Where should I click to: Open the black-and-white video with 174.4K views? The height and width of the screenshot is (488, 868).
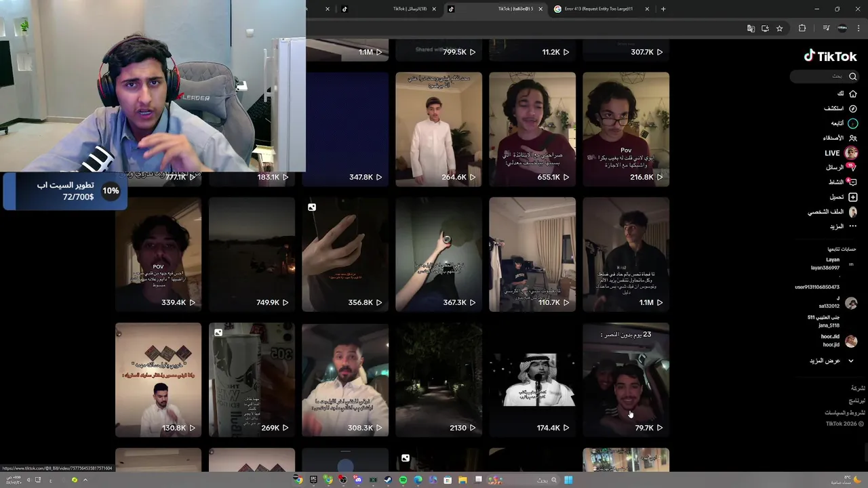[x=532, y=380]
